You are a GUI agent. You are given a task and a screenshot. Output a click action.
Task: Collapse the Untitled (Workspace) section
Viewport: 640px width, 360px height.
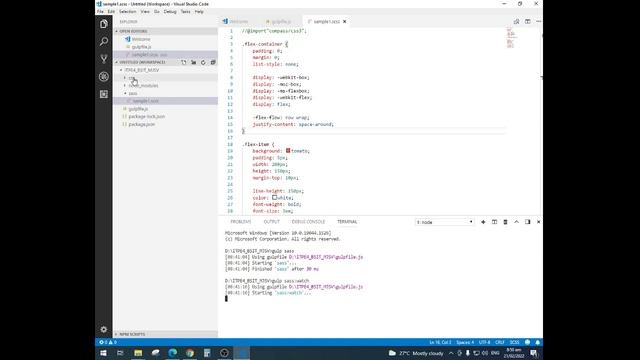pos(141,62)
